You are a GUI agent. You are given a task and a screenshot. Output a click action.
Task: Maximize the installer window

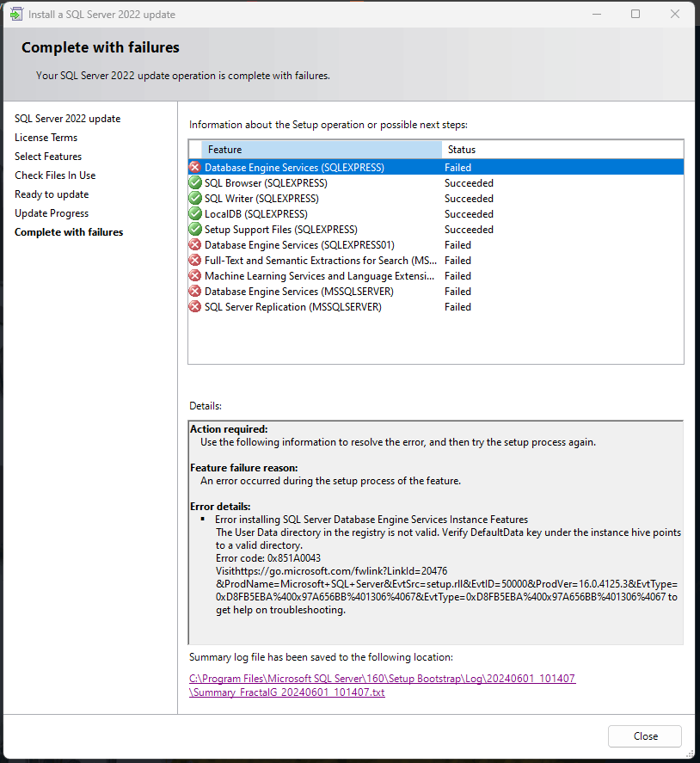pyautogui.click(x=636, y=14)
